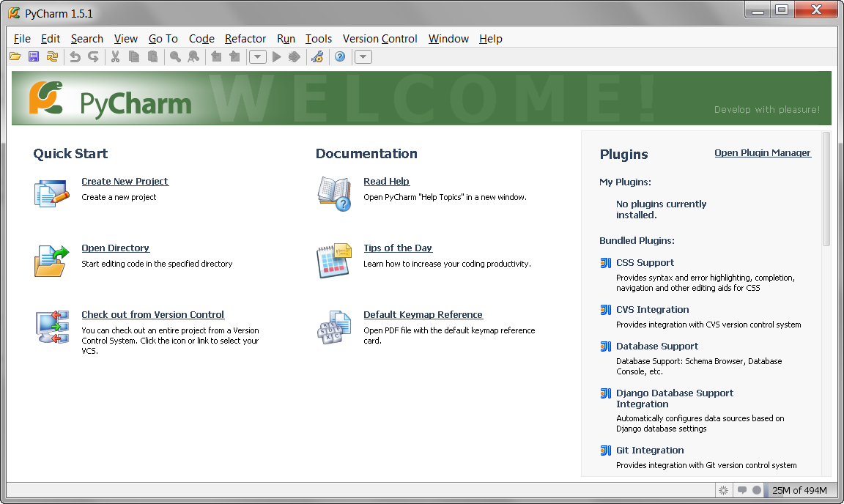Open the Go To menu
This screenshot has width=844, height=504.
click(163, 39)
